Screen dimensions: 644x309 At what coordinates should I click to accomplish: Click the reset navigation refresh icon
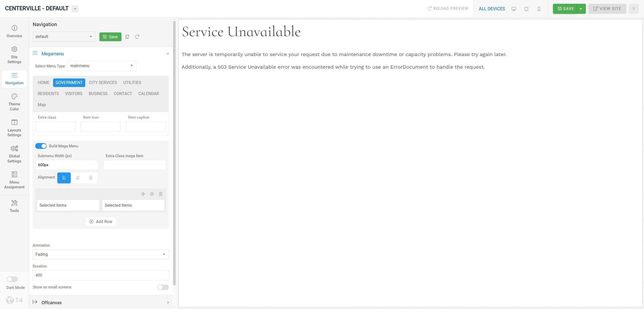tap(137, 37)
